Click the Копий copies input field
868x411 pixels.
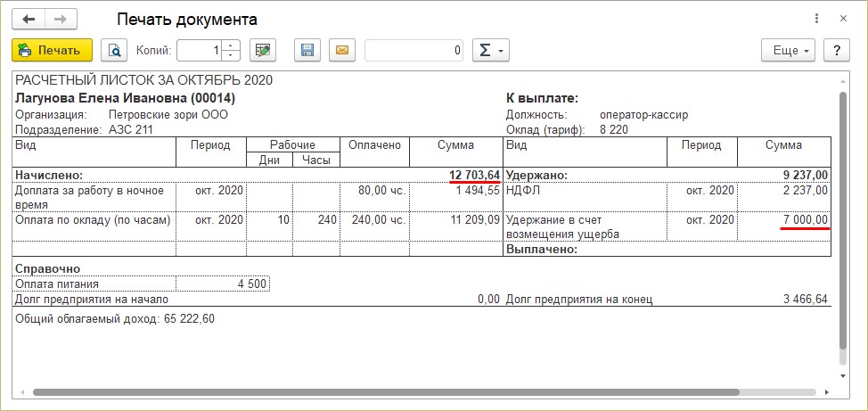coord(200,51)
